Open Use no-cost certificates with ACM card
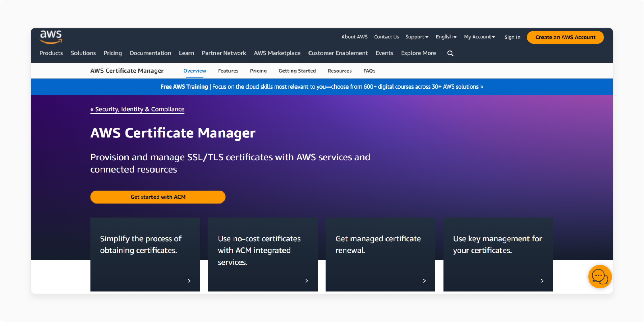 pyautogui.click(x=263, y=255)
